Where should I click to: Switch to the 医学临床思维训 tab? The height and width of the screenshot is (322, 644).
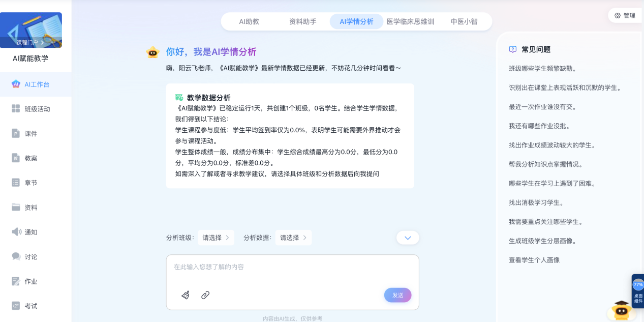coord(410,21)
